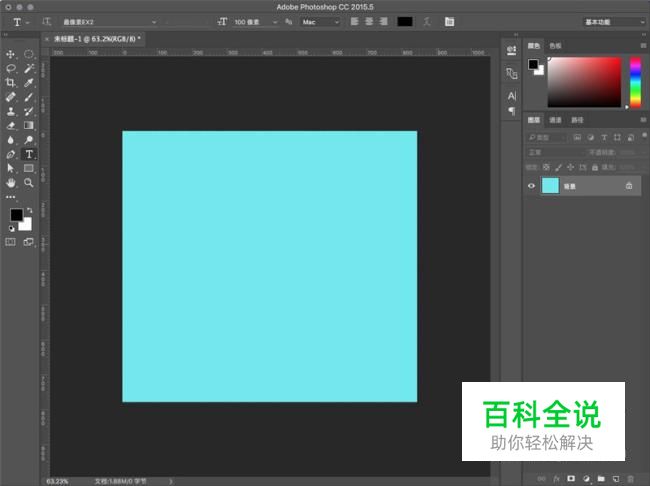650x486 pixels.
Task: Hide the 背景 layer with eye icon
Action: point(532,186)
